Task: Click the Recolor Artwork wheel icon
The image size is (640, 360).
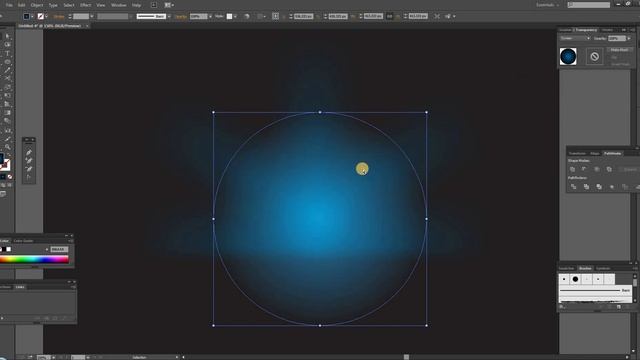Action: [x=247, y=16]
